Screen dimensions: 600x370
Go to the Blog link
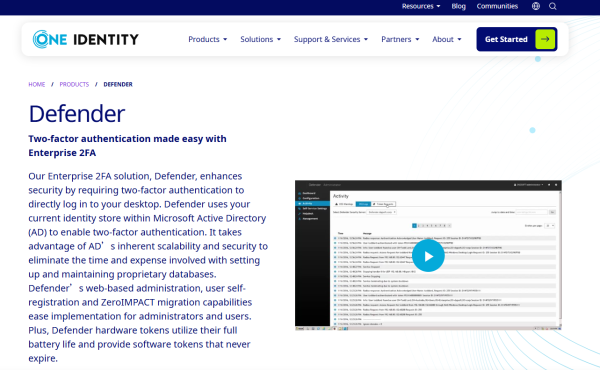[x=458, y=6]
